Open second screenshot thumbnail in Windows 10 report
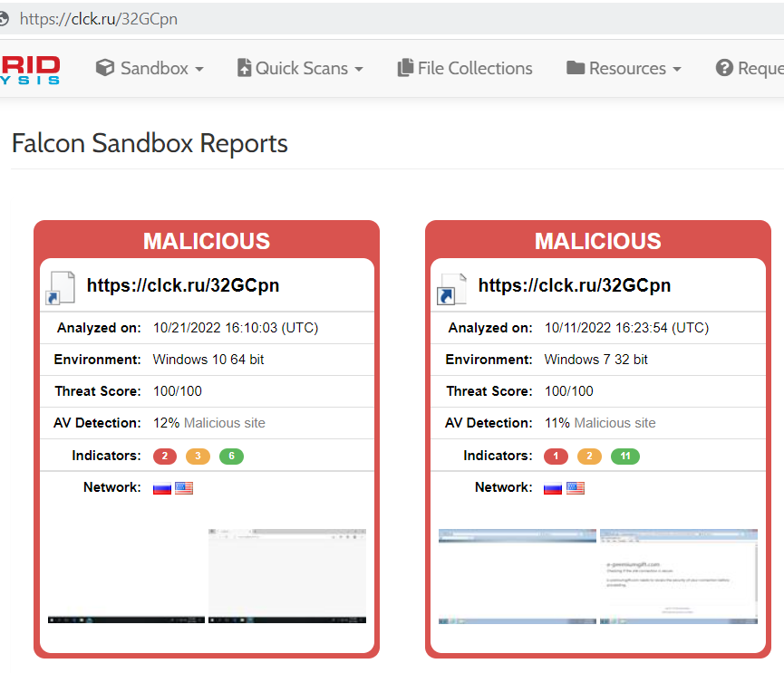784x673 pixels. pos(287,576)
